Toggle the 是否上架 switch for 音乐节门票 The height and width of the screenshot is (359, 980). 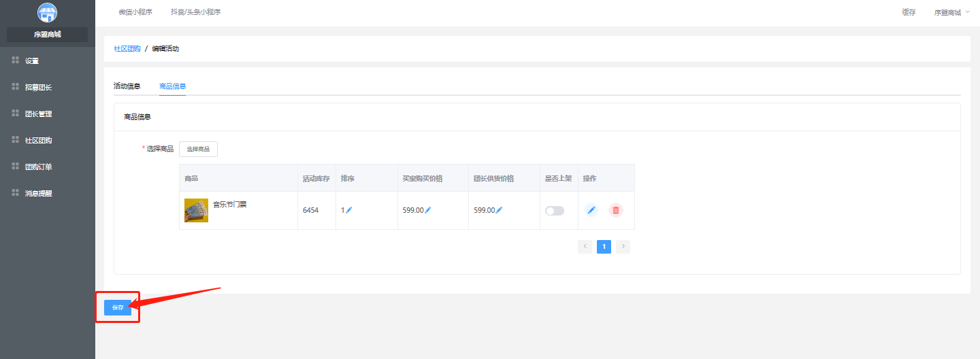tap(555, 211)
